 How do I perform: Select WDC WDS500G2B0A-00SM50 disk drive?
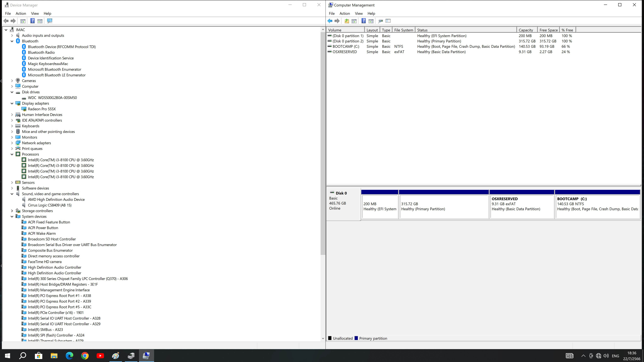52,98
